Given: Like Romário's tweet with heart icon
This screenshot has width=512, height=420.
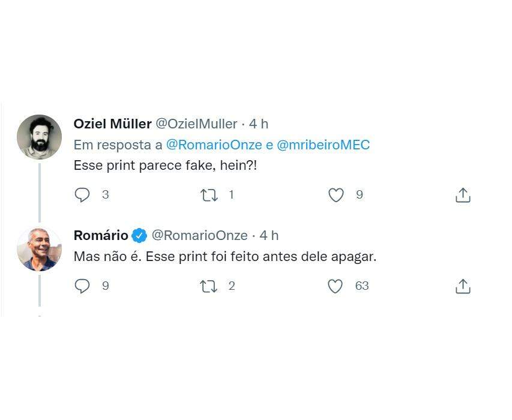Looking at the screenshot, I should coord(336,286).
